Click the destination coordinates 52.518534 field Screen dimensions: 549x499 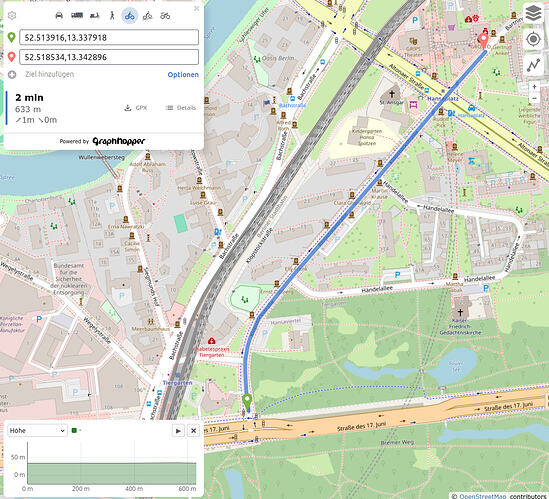click(x=109, y=57)
